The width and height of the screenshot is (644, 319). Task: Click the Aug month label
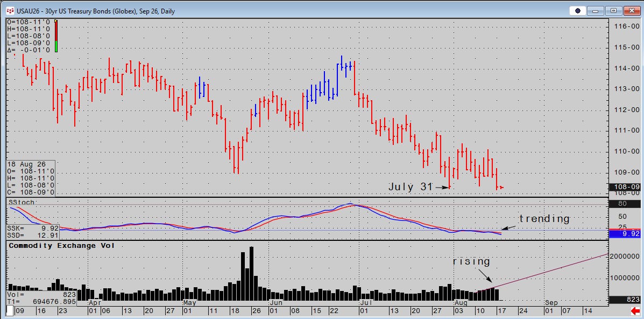461,302
